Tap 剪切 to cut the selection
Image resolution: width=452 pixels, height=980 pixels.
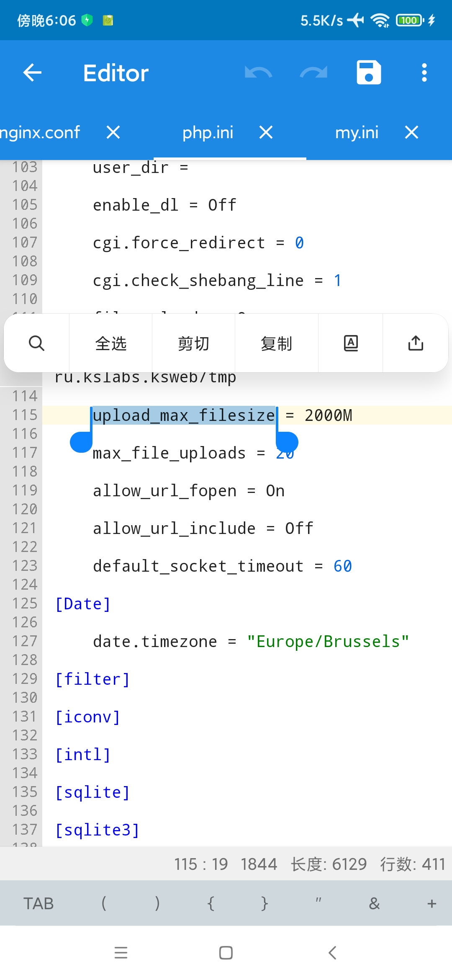[193, 343]
